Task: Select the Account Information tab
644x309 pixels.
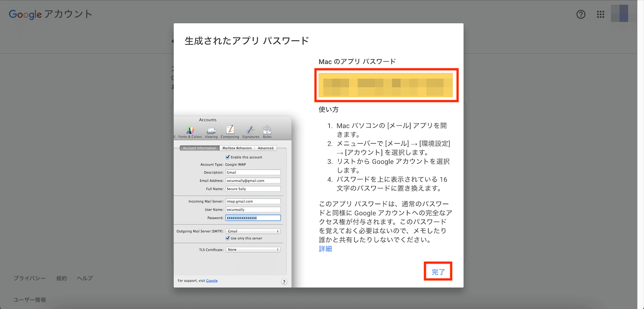Action: pos(200,148)
